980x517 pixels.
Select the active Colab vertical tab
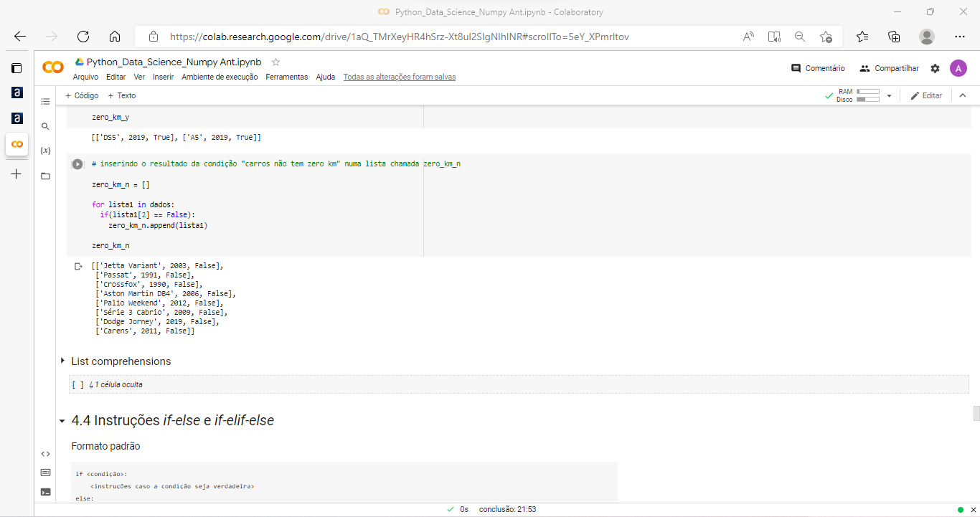pyautogui.click(x=17, y=143)
